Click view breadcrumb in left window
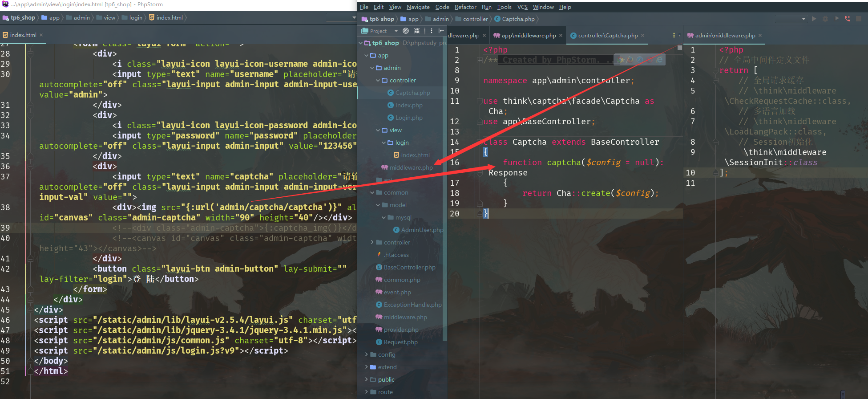Screen dimensions: 868x399 tap(109, 18)
